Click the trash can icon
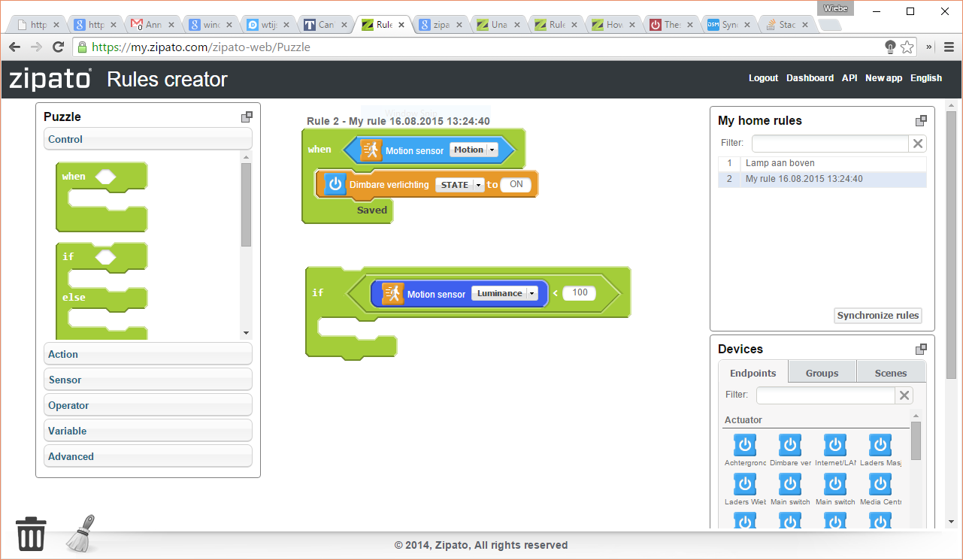 pyautogui.click(x=31, y=533)
